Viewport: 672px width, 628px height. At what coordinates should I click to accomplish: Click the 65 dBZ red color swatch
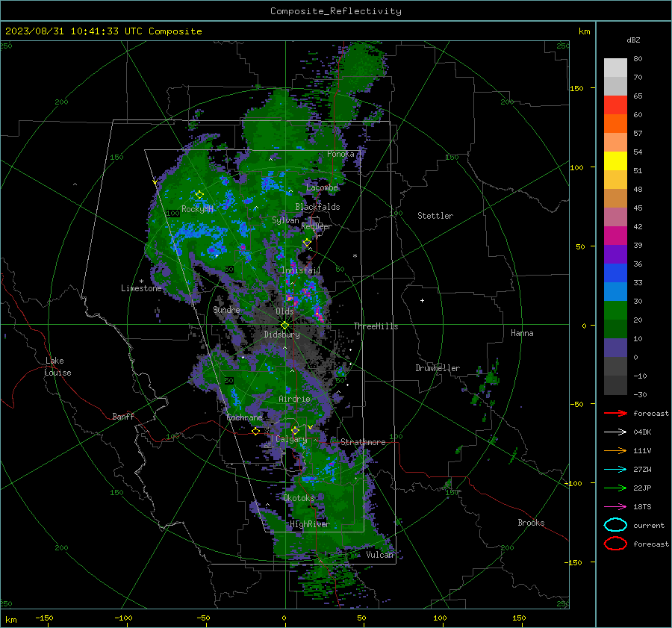coord(615,105)
